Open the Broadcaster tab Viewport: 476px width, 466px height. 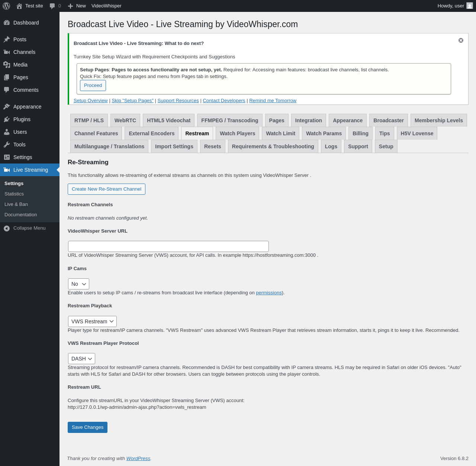(389, 120)
